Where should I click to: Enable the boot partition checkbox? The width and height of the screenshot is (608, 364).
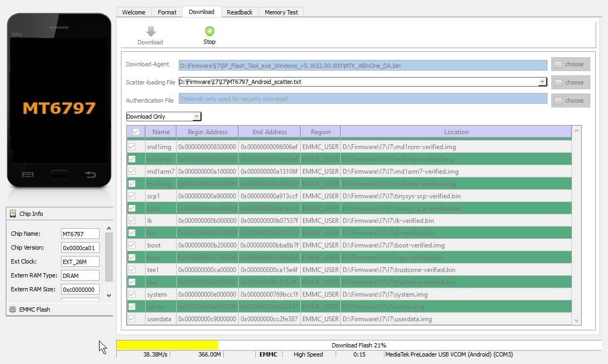132,245
